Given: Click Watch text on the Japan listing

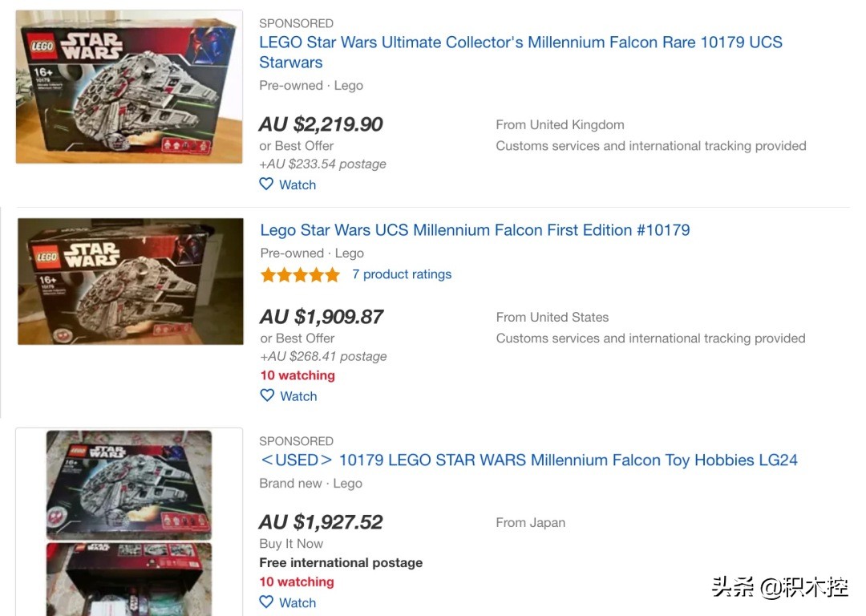Looking at the screenshot, I should [297, 603].
